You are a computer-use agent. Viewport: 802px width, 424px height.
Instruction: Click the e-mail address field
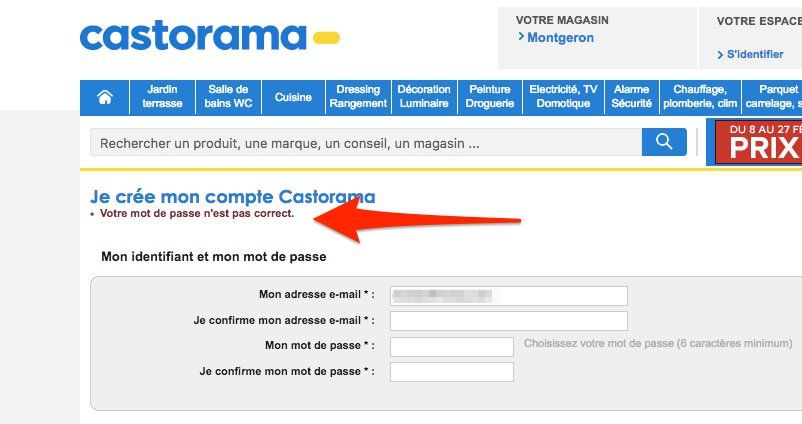(x=508, y=295)
